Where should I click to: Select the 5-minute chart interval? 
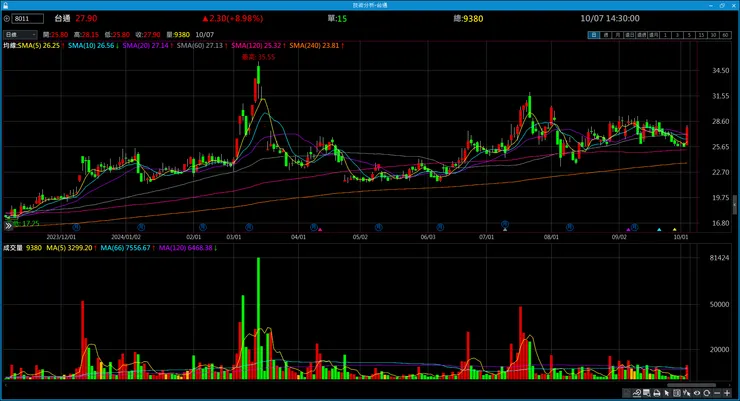tap(689, 35)
